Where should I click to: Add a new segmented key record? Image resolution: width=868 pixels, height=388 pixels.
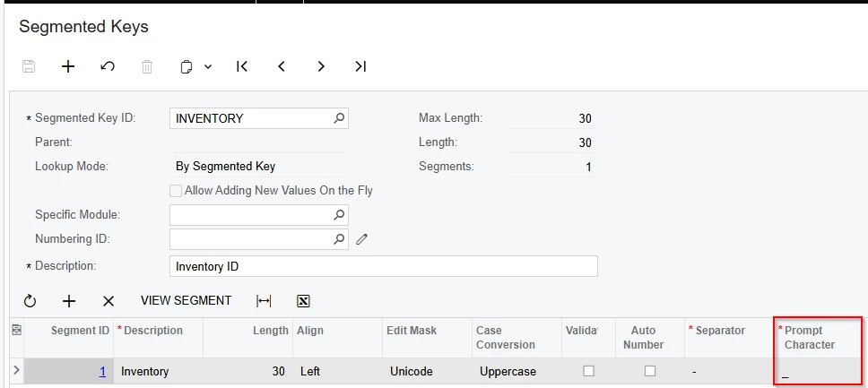click(68, 66)
